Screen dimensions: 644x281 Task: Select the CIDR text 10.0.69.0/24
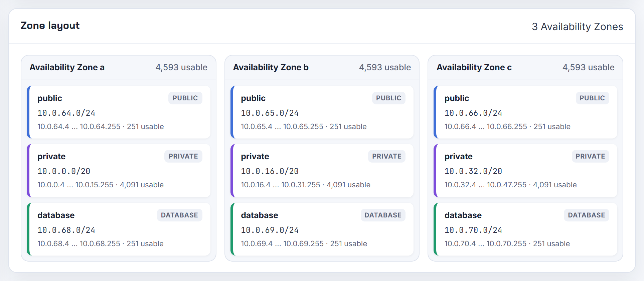[x=270, y=230]
